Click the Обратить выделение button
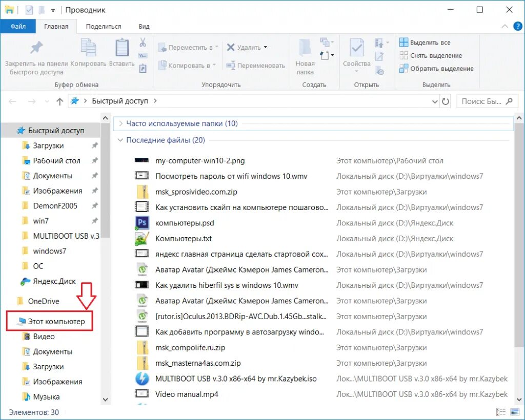This screenshot has height=420, width=525. click(436, 69)
